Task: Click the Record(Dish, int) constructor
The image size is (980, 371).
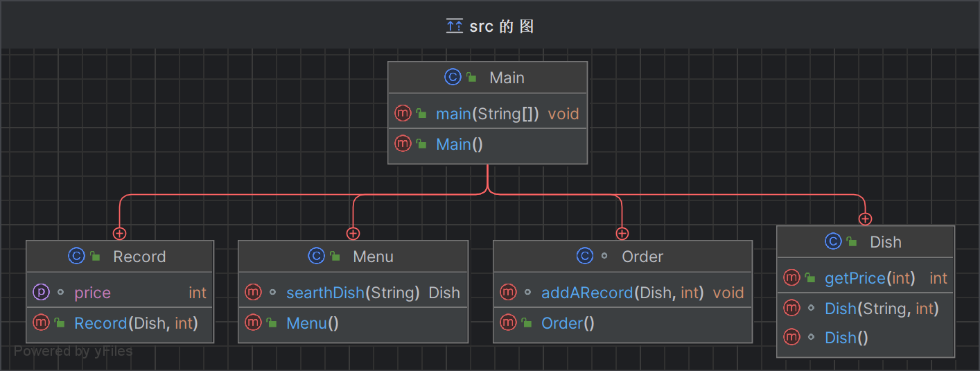Action: click(136, 323)
